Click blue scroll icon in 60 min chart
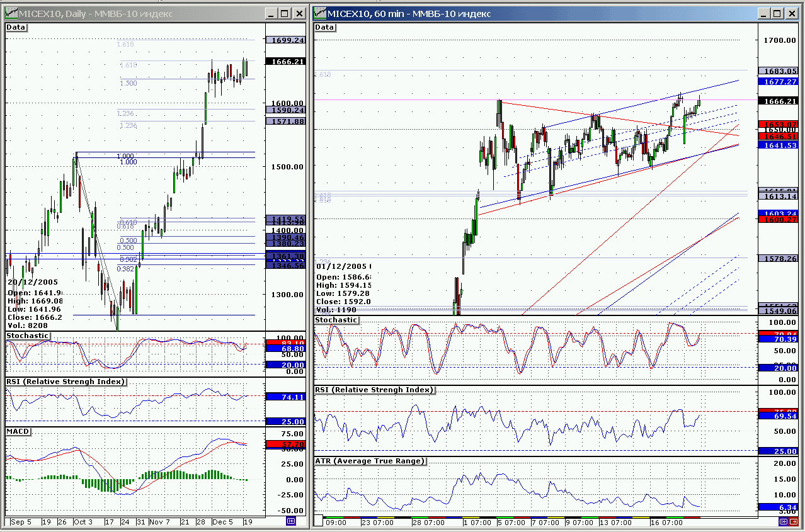 point(785,521)
